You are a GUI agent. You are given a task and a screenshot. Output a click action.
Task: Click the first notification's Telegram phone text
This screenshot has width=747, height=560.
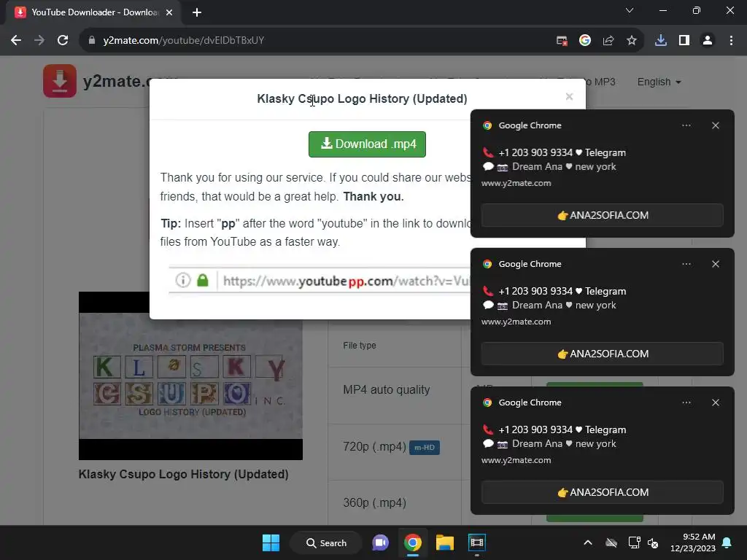click(562, 152)
